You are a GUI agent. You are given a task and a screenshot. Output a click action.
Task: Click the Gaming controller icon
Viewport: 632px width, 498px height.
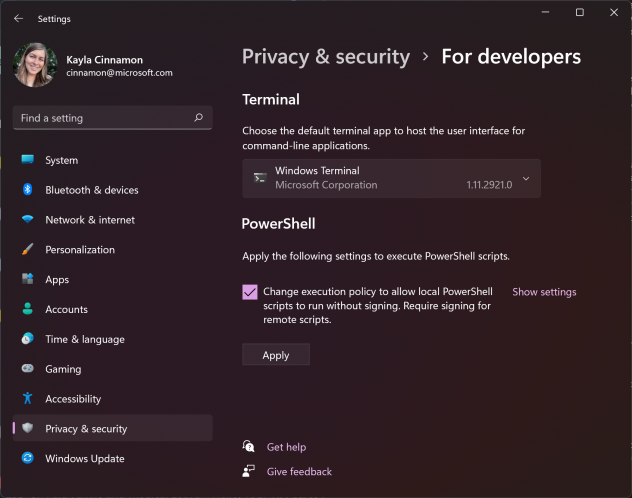click(27, 369)
